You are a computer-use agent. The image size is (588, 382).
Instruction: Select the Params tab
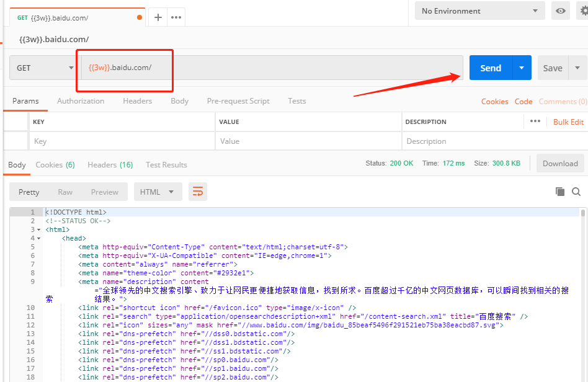pyautogui.click(x=25, y=101)
